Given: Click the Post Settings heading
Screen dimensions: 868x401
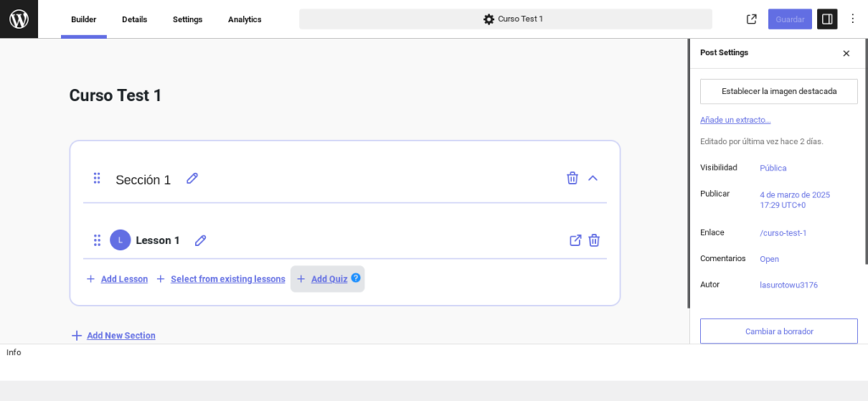Looking at the screenshot, I should pyautogui.click(x=724, y=53).
